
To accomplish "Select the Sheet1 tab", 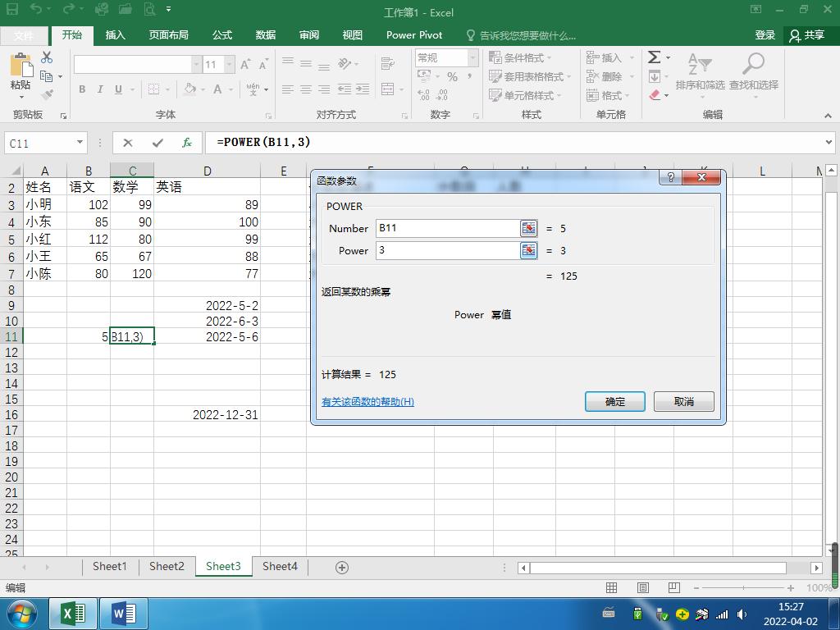I will [110, 566].
